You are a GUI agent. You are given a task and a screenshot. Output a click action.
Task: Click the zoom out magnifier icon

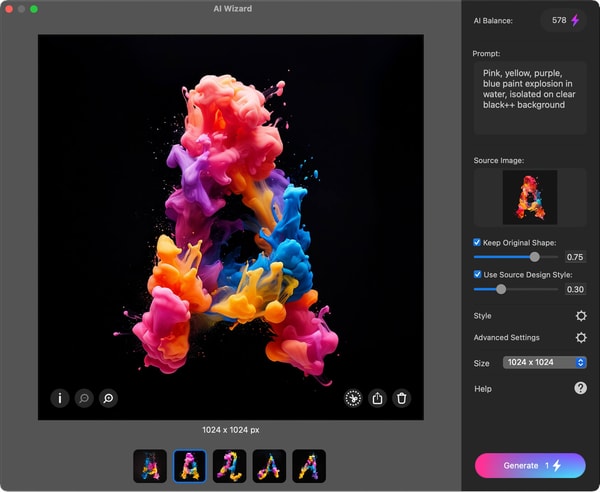(x=84, y=398)
